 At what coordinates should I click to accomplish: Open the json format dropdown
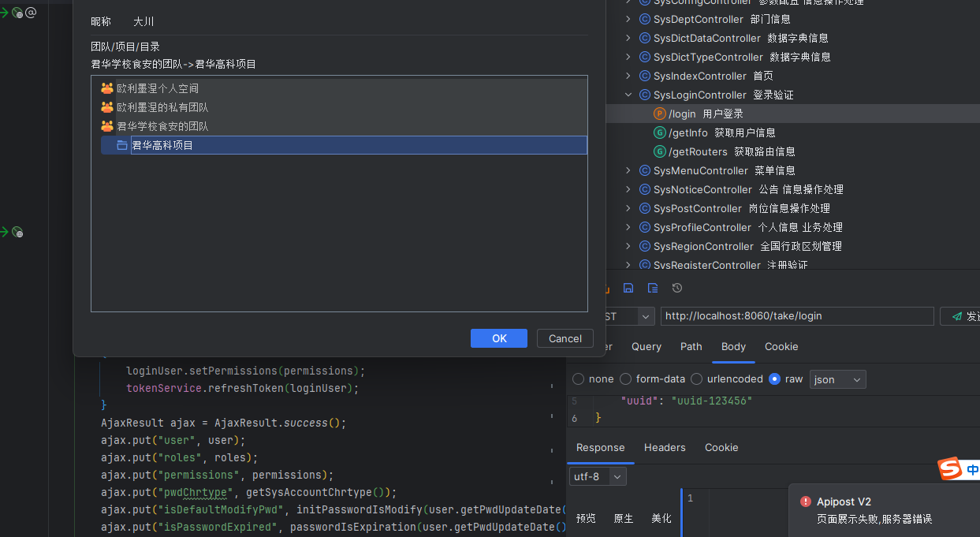tap(837, 379)
